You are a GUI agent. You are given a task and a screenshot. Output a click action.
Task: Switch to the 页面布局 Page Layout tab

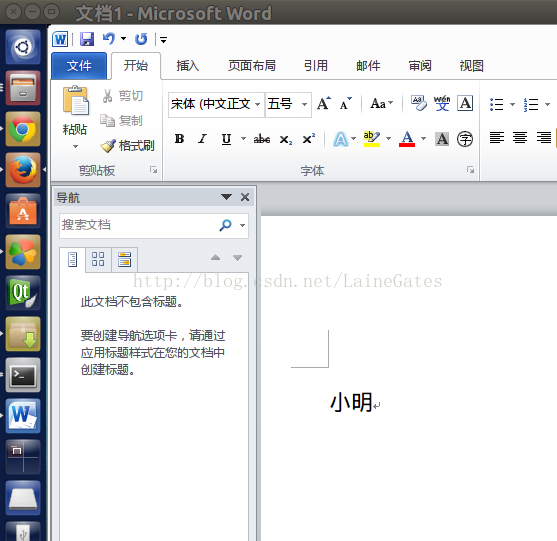252,66
